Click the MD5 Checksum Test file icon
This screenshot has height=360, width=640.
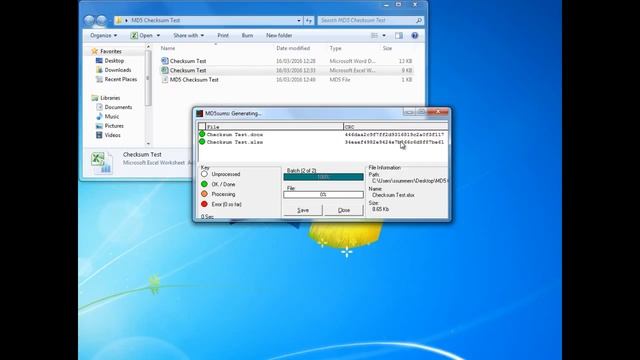[x=165, y=80]
